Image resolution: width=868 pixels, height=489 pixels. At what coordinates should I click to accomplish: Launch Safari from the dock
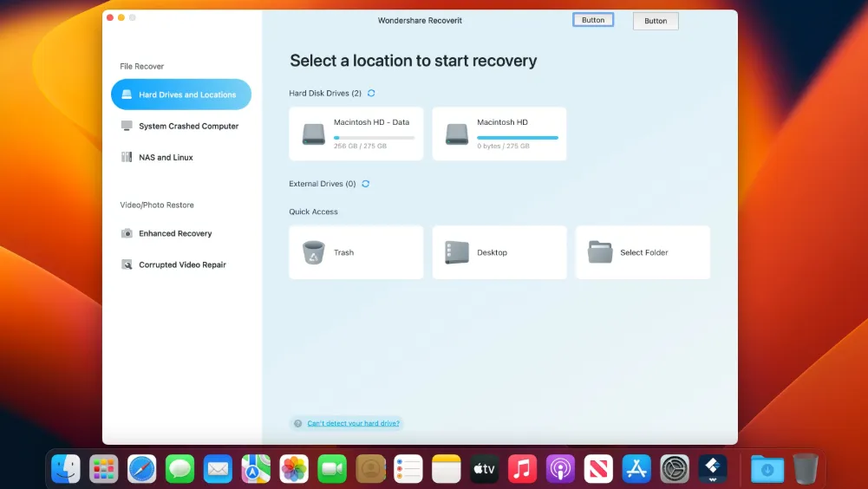[141, 469]
